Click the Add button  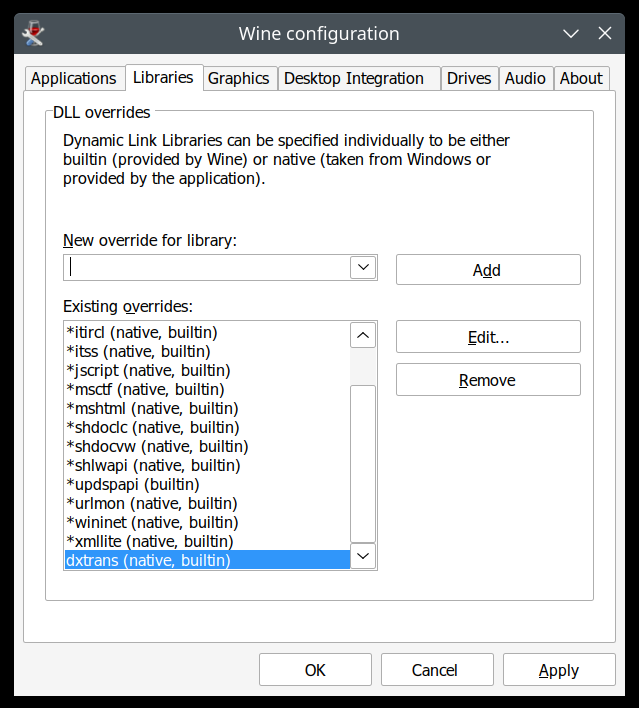[488, 270]
